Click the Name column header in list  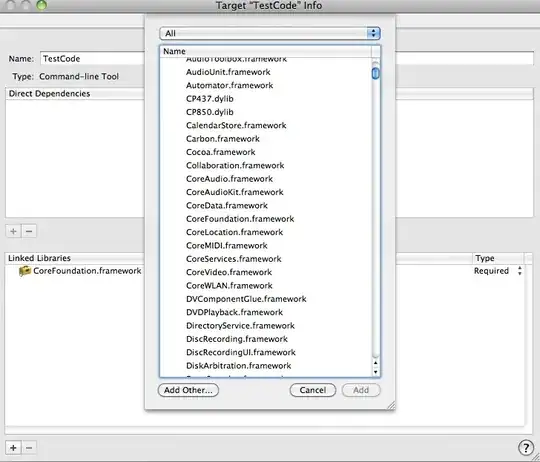click(x=266, y=51)
